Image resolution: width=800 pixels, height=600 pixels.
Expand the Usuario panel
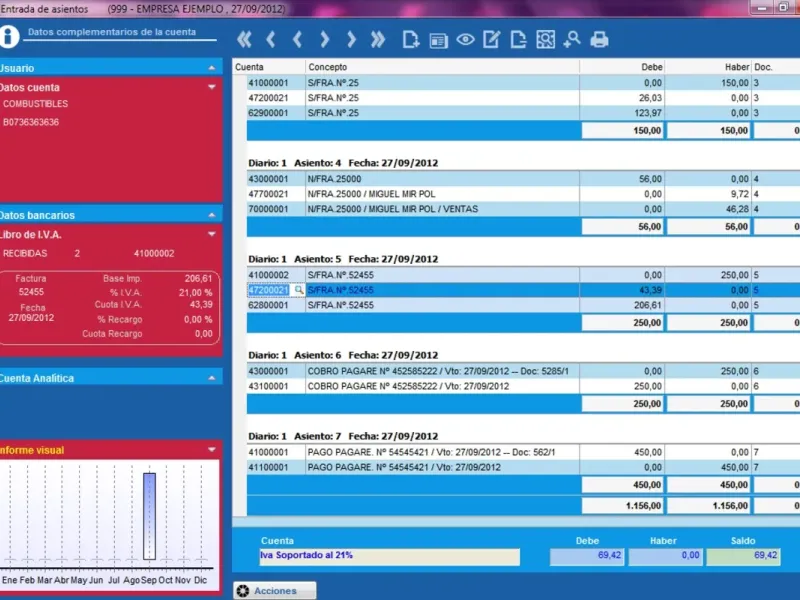pyautogui.click(x=212, y=68)
